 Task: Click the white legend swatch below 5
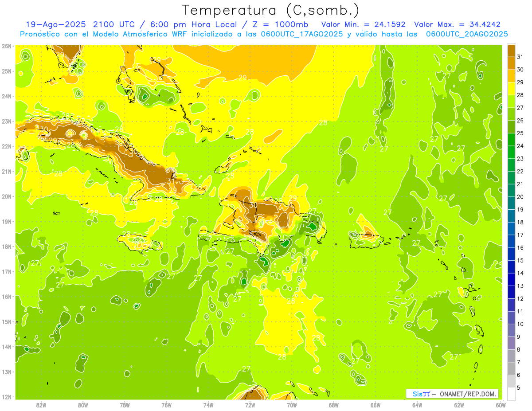511,393
